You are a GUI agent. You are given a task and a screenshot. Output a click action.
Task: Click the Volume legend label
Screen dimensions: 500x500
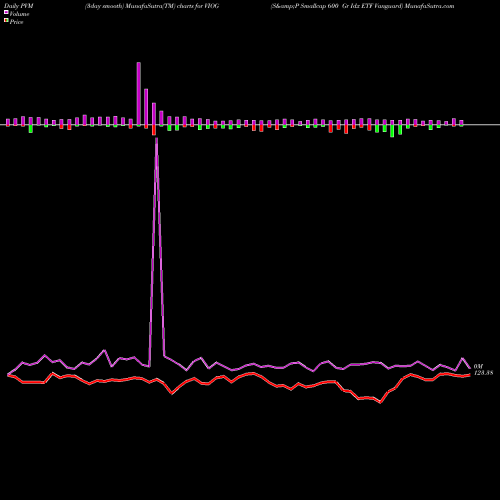point(19,14)
